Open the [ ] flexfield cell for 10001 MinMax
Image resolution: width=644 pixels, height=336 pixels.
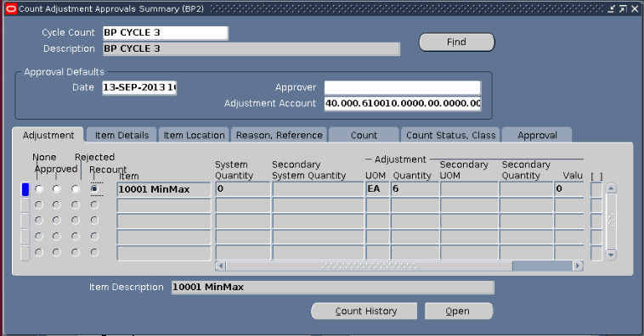click(596, 189)
